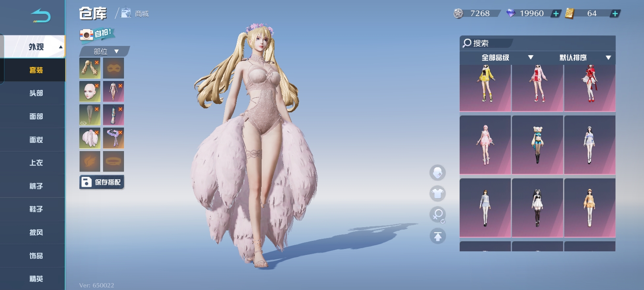Choose the light blue dress outfit thumbnail
Image resolution: width=644 pixels, height=290 pixels.
click(590, 145)
